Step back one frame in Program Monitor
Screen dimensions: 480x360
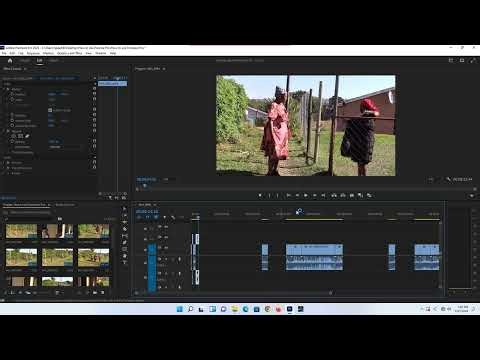[297, 196]
